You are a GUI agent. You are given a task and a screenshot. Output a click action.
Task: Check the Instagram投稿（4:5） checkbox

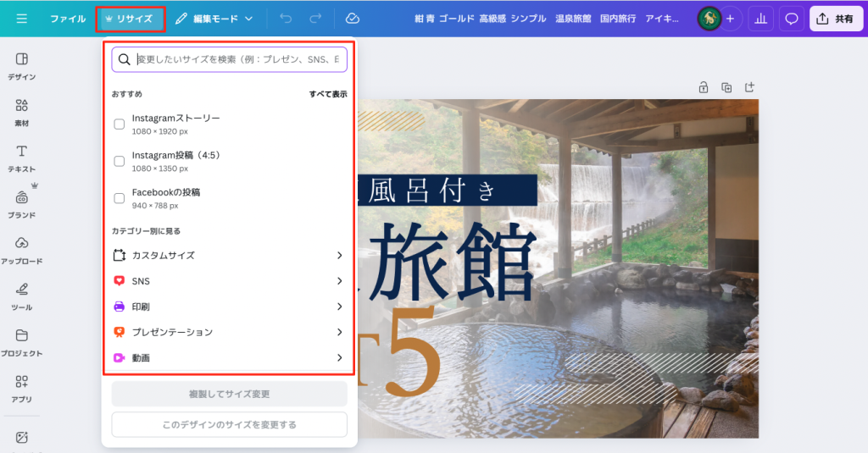(x=120, y=162)
